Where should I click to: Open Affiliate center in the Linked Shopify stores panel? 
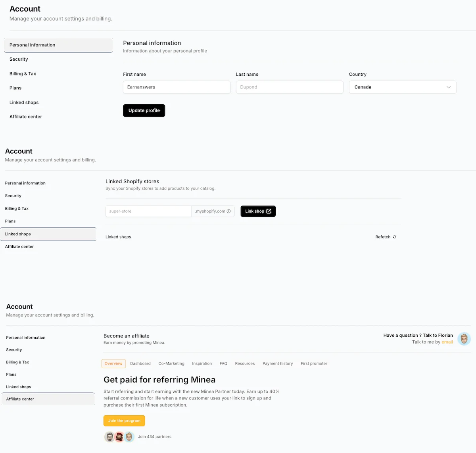pyautogui.click(x=19, y=247)
